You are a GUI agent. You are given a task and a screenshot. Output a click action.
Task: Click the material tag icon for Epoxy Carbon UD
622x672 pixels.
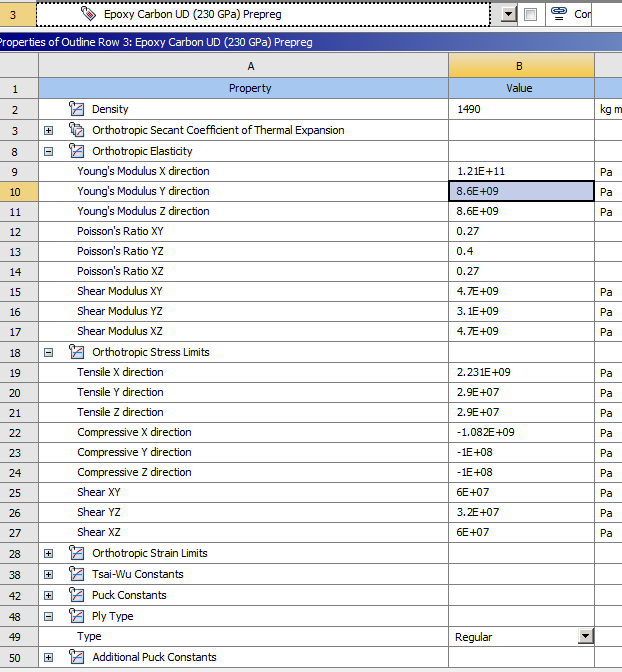click(88, 14)
